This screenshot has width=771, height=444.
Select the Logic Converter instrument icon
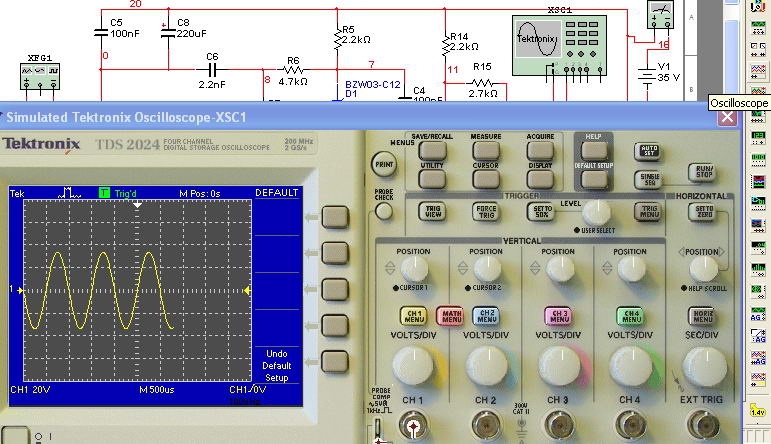758,203
